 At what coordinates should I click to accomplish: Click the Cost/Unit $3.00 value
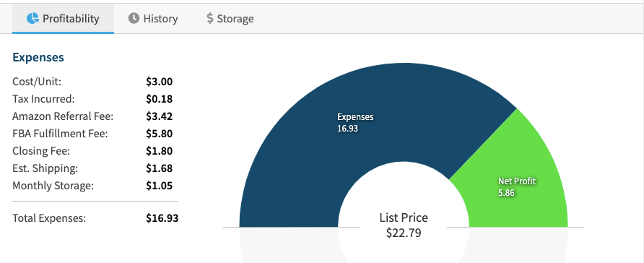coord(160,82)
